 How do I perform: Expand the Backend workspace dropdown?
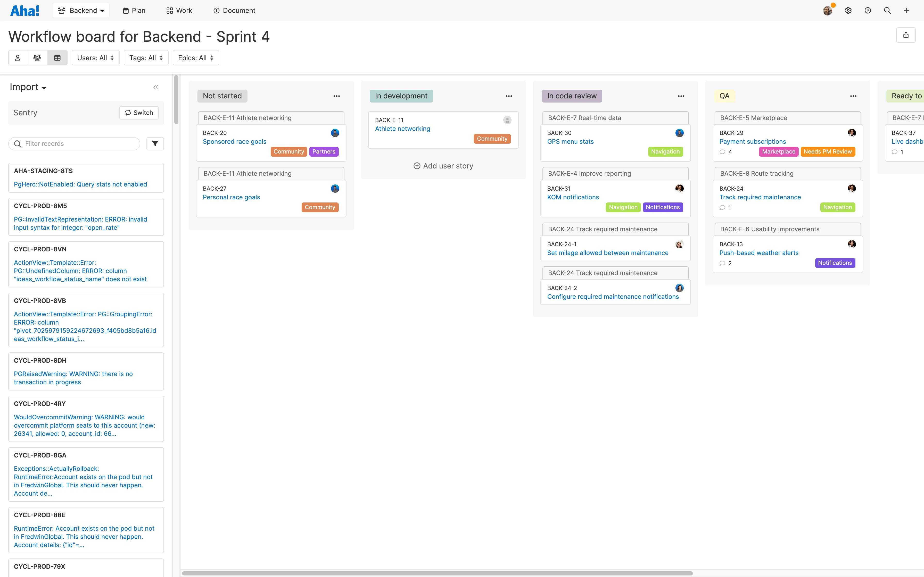tap(81, 11)
